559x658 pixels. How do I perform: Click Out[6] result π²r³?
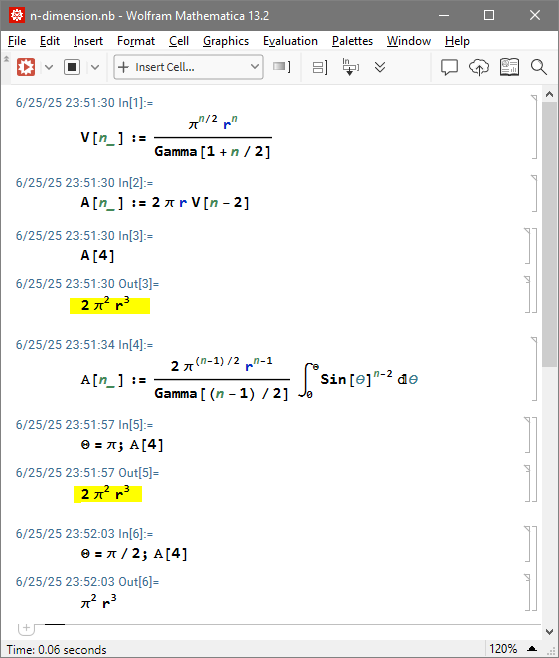[x=98, y=603]
